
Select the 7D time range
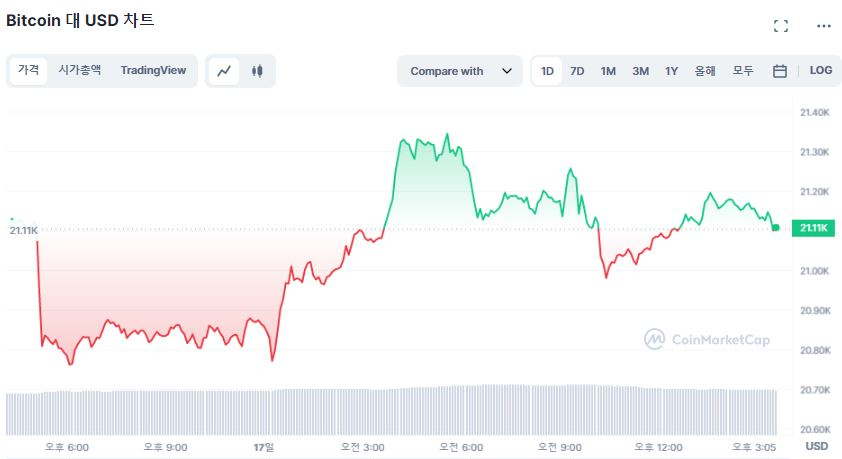pyautogui.click(x=577, y=71)
